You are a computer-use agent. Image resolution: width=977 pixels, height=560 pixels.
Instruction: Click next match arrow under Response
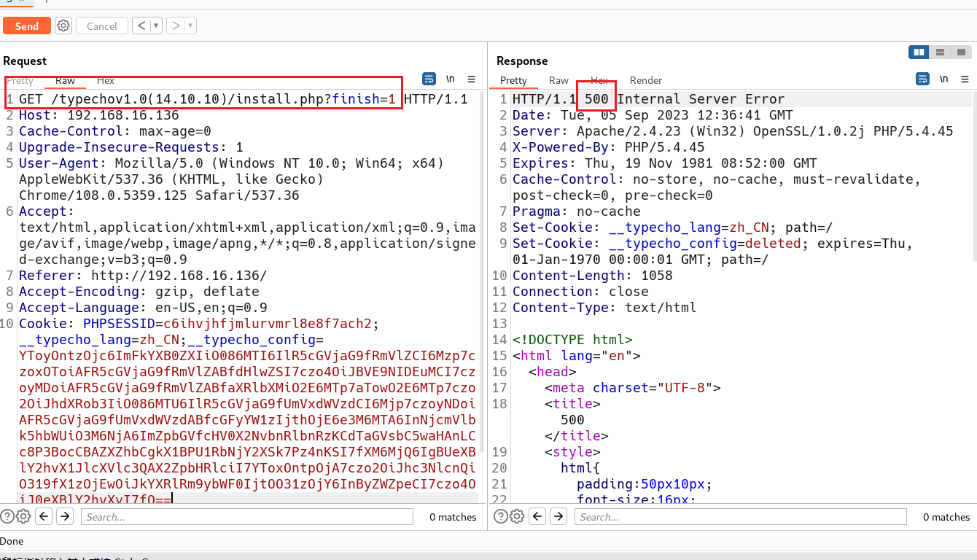(558, 516)
